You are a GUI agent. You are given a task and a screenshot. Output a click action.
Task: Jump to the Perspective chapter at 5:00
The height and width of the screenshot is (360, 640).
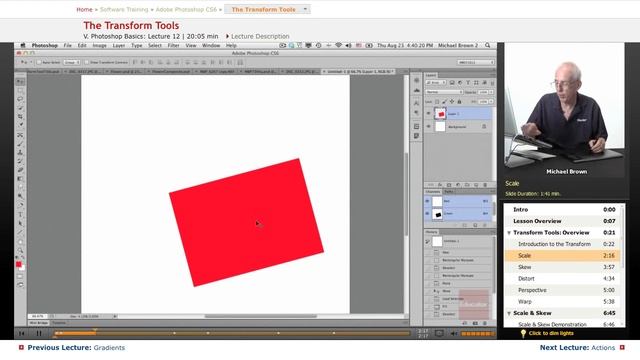563,290
